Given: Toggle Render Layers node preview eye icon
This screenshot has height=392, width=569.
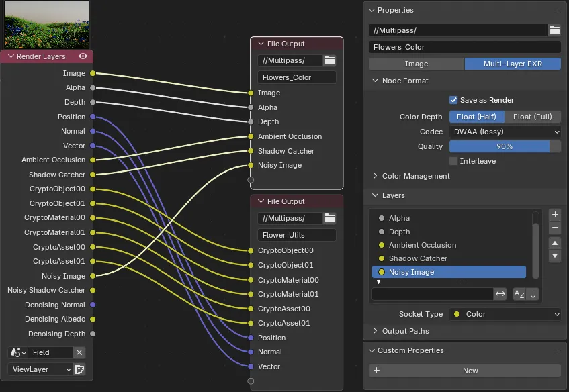Looking at the screenshot, I should point(83,56).
